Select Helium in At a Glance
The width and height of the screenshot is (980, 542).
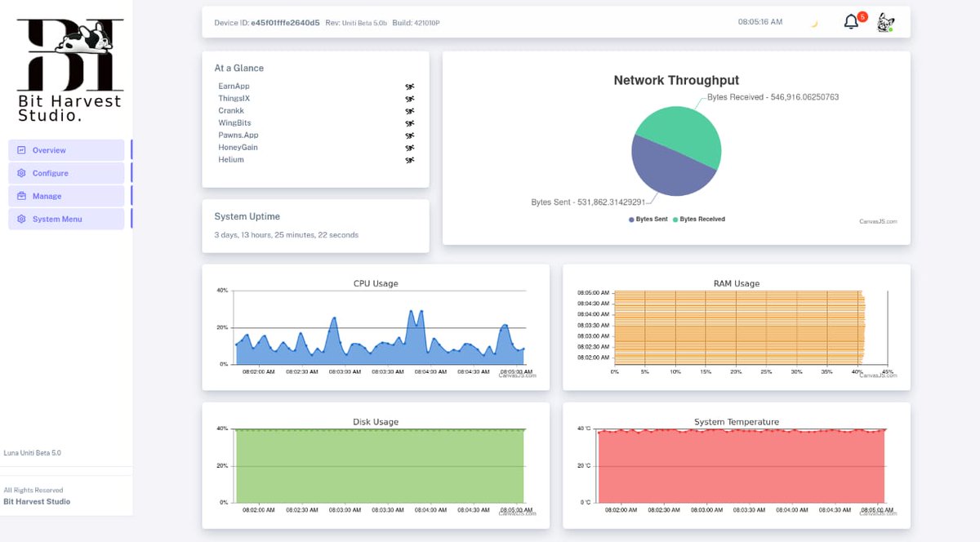(231, 159)
